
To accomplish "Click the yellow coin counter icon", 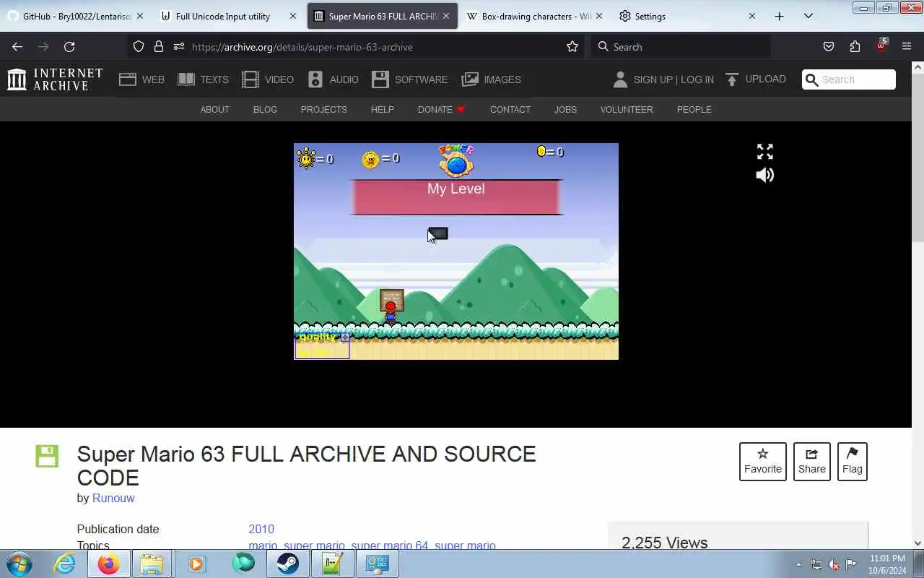I will (541, 151).
